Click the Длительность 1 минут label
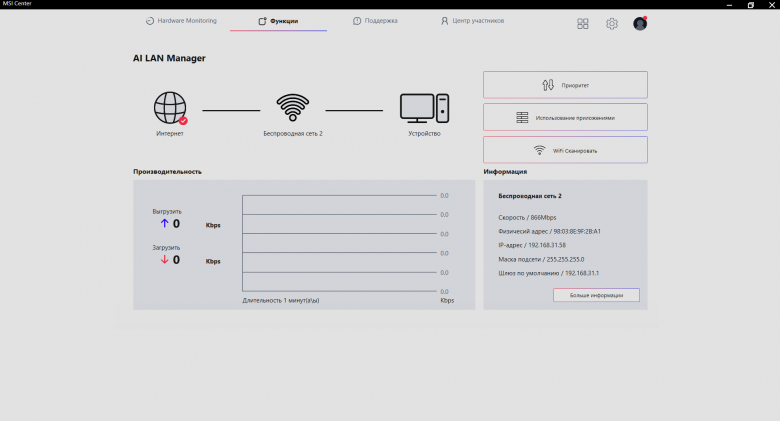This screenshot has width=780, height=421. [x=281, y=301]
